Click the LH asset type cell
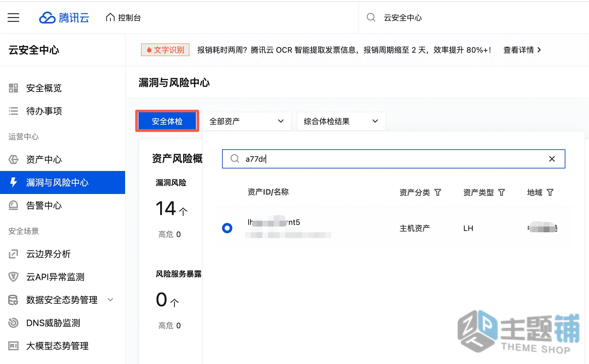 [468, 228]
